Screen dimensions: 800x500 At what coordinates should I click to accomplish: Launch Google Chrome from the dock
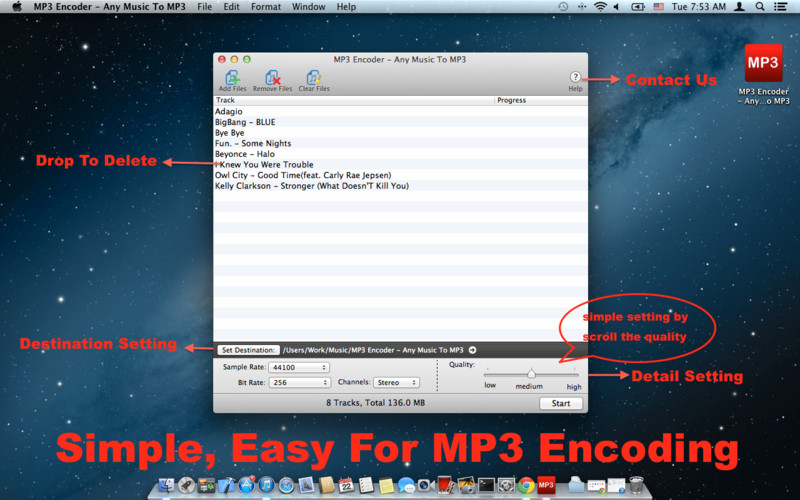click(x=526, y=485)
